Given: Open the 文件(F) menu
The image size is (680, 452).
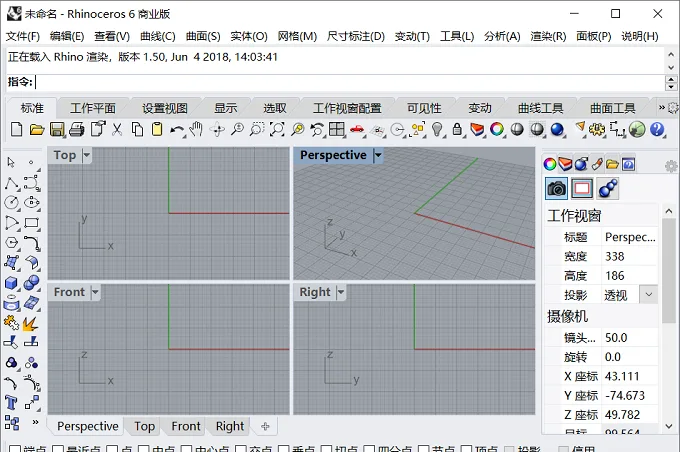Looking at the screenshot, I should click(23, 36).
